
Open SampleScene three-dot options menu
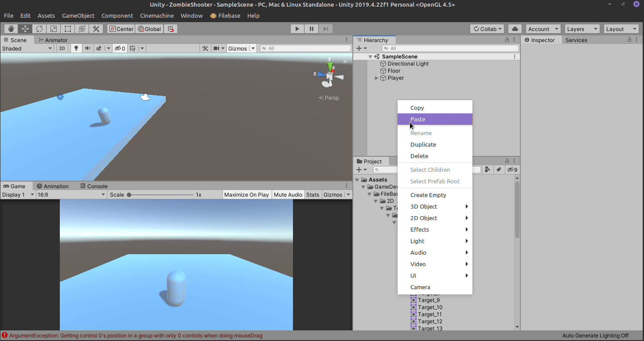[515, 57]
